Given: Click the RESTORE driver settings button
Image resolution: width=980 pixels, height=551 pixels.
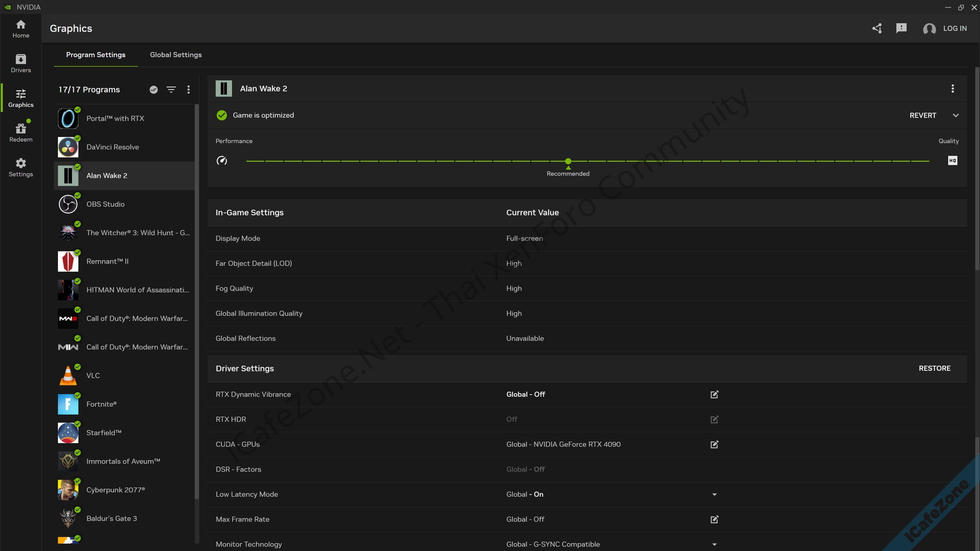Looking at the screenshot, I should pos(934,368).
